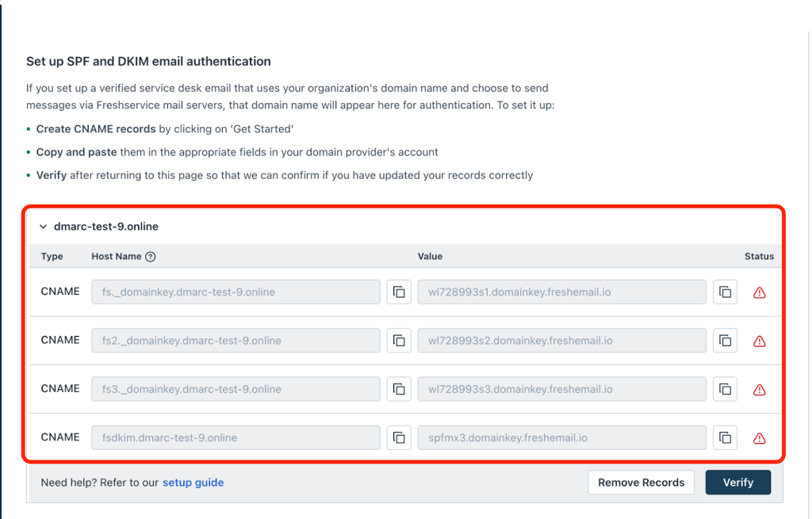Click the Host Name help question icon
This screenshot has width=812, height=519.
click(151, 257)
